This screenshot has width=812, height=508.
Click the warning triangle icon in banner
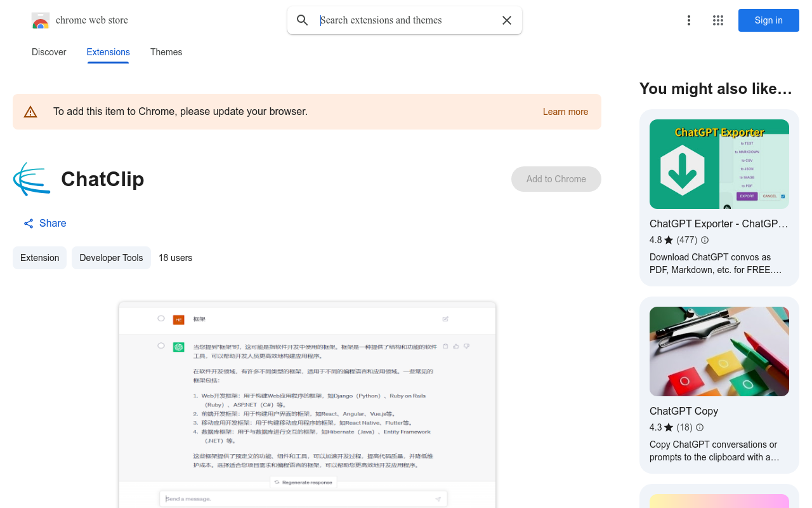(x=30, y=112)
